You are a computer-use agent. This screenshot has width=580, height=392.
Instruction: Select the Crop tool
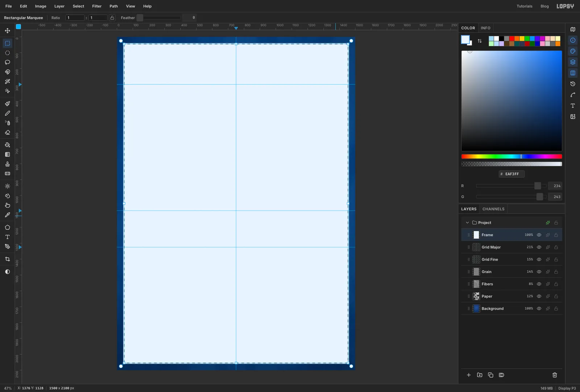7,259
